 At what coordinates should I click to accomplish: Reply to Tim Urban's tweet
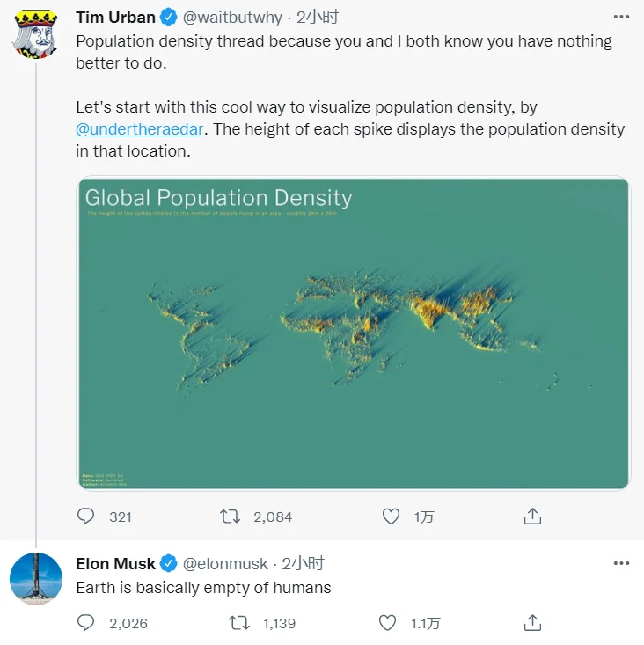[x=86, y=517]
